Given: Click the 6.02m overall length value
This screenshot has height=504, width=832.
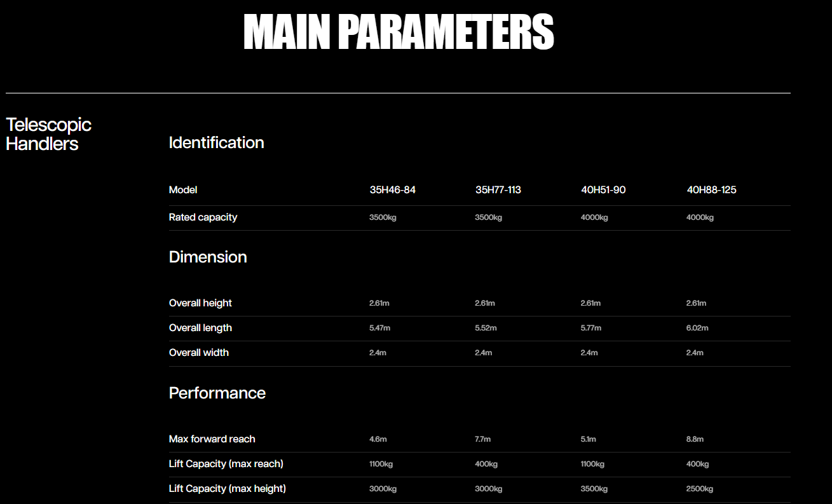Looking at the screenshot, I should click(x=697, y=328).
